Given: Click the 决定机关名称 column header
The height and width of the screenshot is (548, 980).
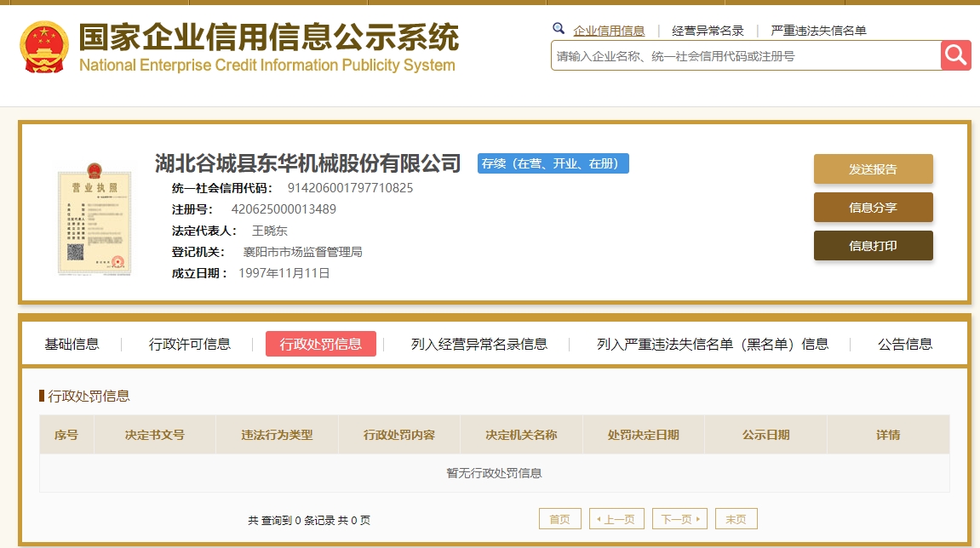Looking at the screenshot, I should [521, 434].
